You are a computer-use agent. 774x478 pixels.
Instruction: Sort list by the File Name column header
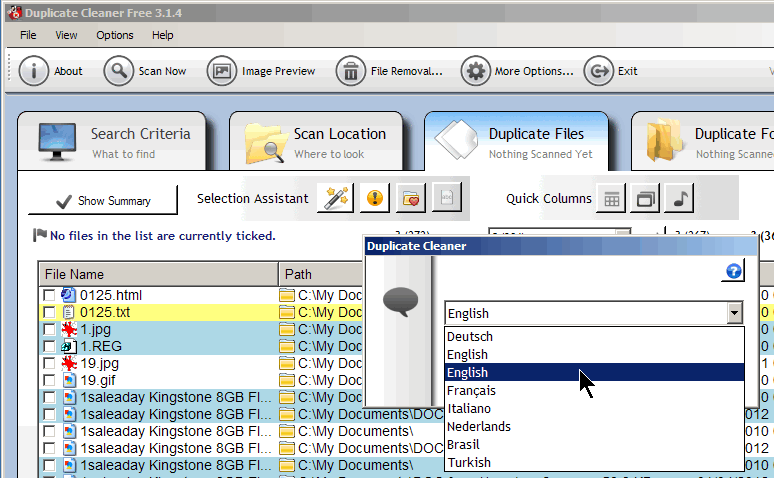pos(158,274)
